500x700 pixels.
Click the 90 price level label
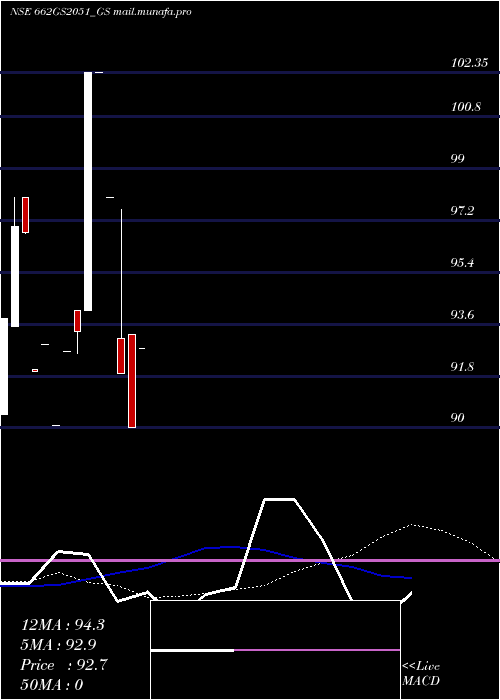pyautogui.click(x=458, y=418)
